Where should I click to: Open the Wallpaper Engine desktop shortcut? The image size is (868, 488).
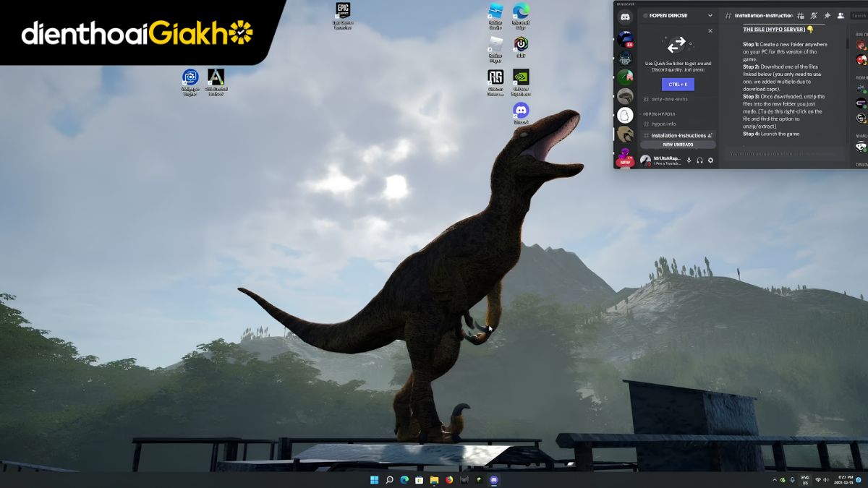pyautogui.click(x=190, y=82)
